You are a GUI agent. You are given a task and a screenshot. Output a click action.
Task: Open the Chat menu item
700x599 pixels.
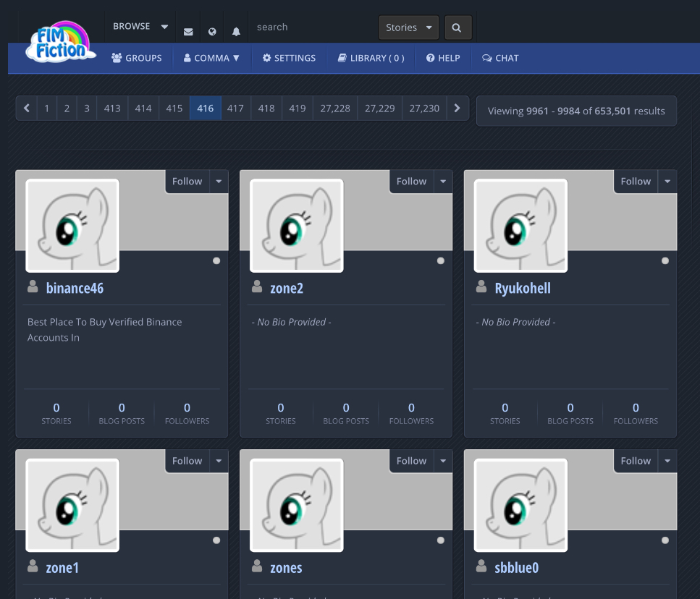click(x=500, y=58)
